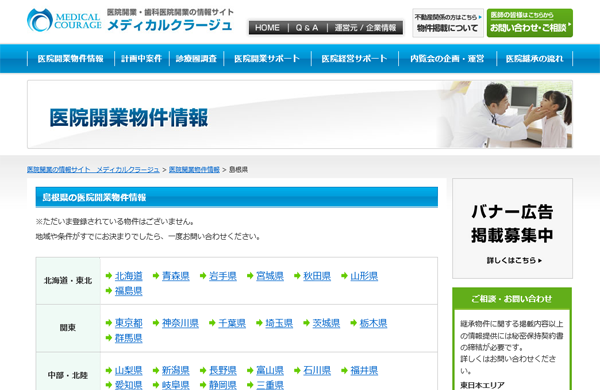Click green arrow icon beside 群馬県
Viewport: 600px width, 390px height.
(109, 338)
